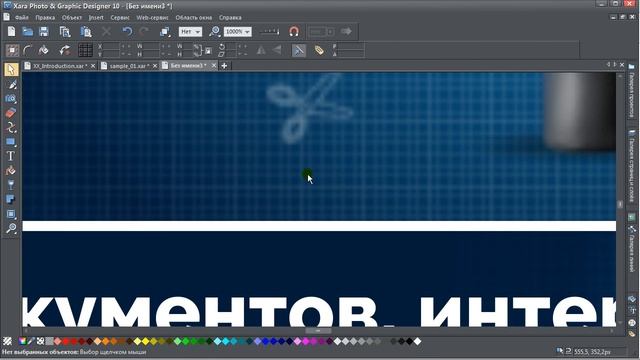Open the Page & Layer Gallery side panel

coord(631,165)
